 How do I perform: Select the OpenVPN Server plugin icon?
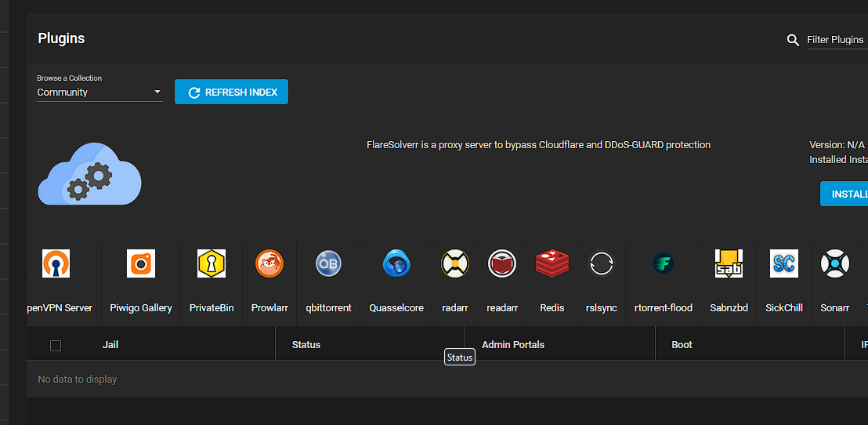(56, 263)
